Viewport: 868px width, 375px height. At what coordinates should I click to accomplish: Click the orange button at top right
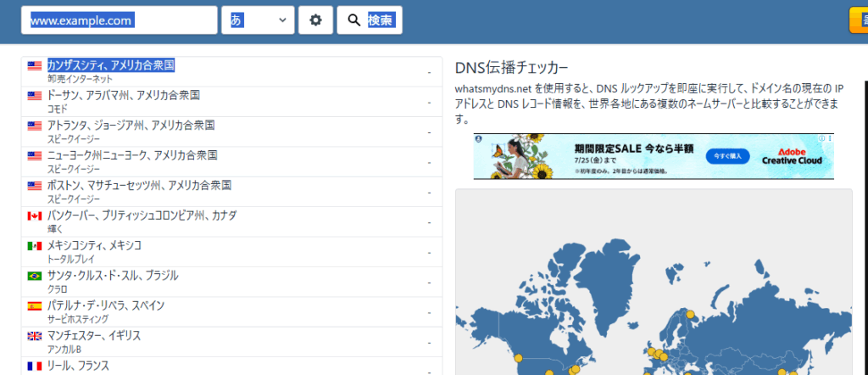coord(858,21)
